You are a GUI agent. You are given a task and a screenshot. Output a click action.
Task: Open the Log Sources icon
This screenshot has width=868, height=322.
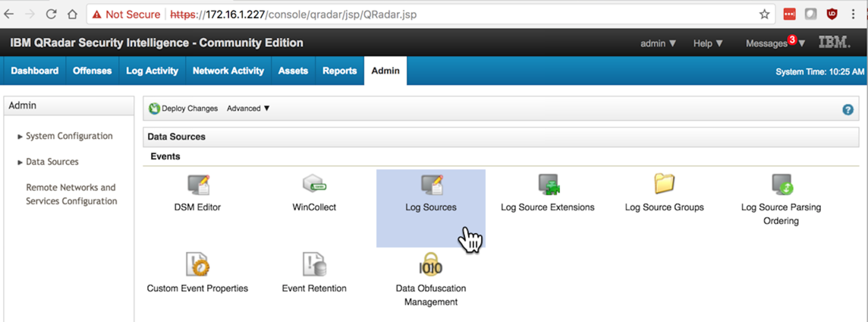pos(431,185)
